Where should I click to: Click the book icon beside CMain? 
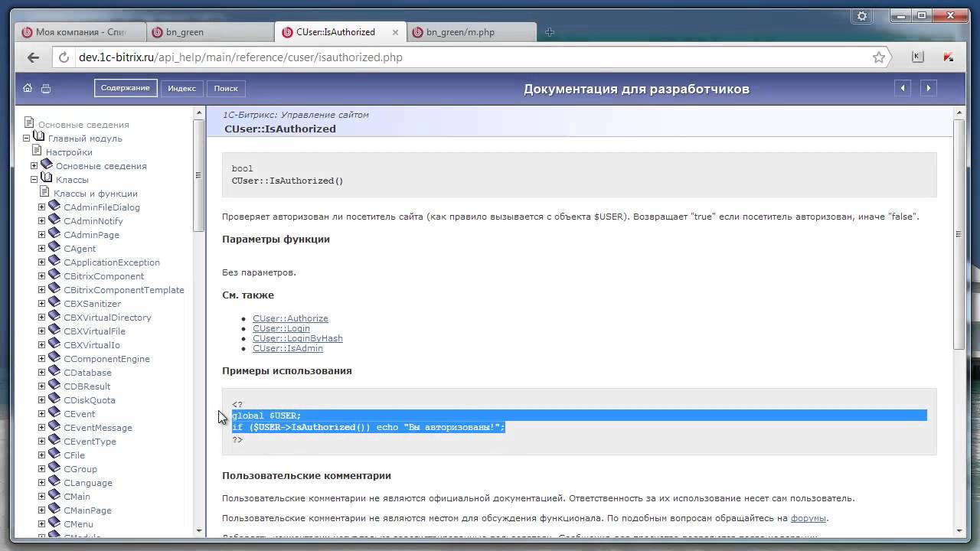[x=54, y=495]
